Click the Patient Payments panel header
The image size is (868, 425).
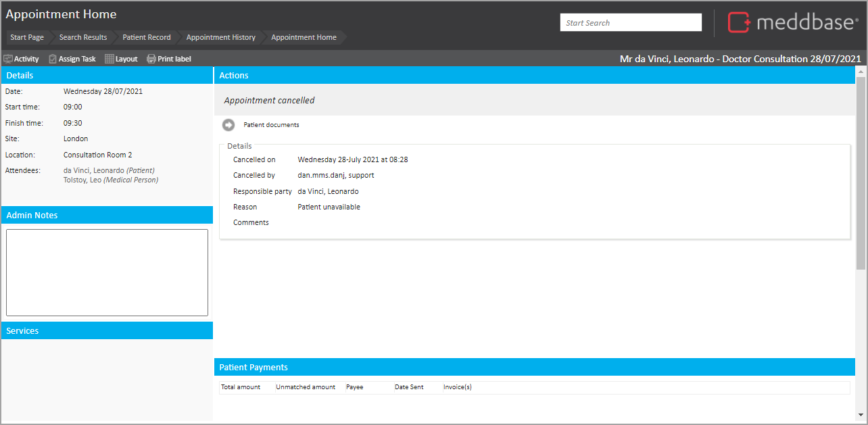(x=534, y=367)
